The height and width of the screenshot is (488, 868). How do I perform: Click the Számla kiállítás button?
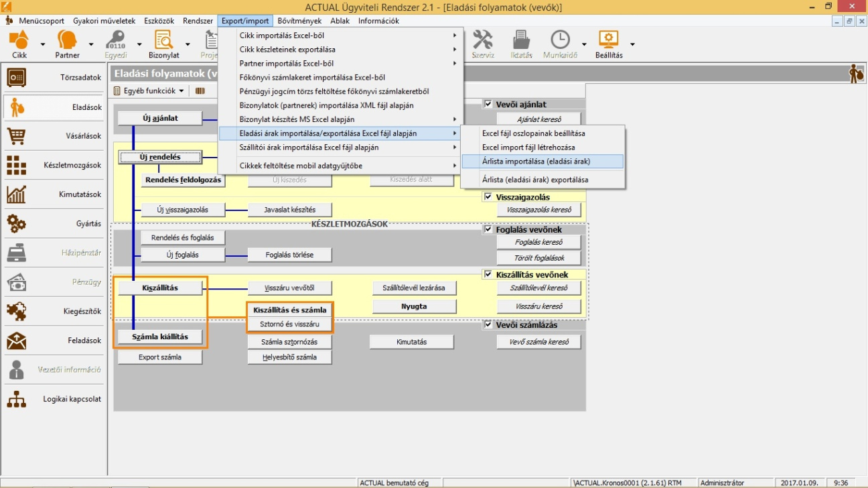[160, 337]
